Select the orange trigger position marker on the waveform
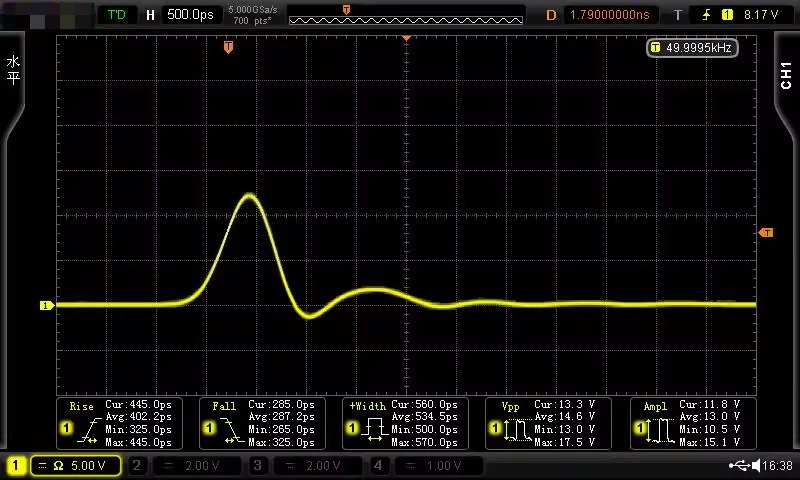The image size is (800, 480). [x=228, y=47]
